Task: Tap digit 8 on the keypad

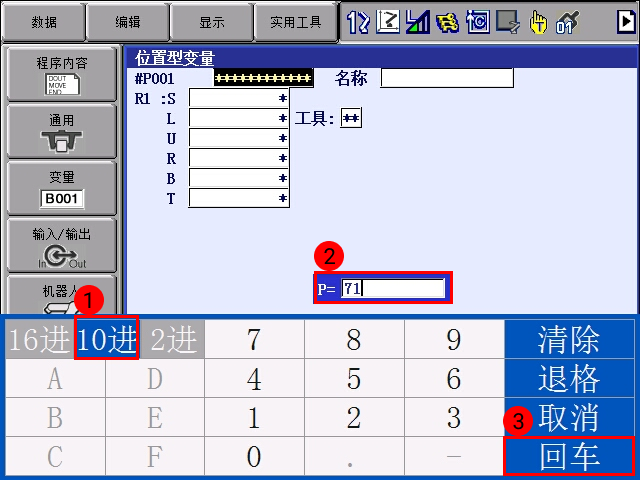Action: 354,339
